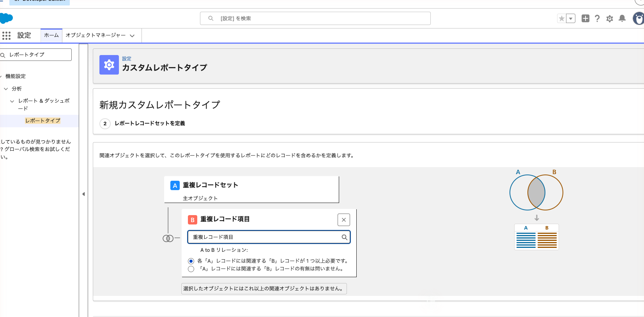
Task: Focus the [設定] を検索 search field
Action: coord(315,18)
